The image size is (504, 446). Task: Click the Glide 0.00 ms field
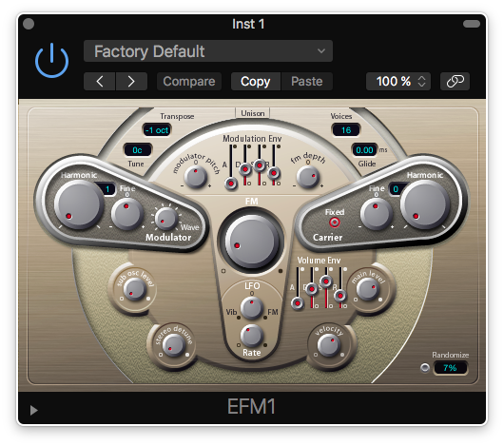pyautogui.click(x=364, y=150)
